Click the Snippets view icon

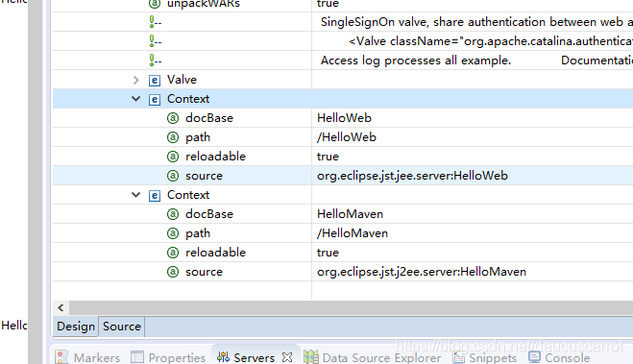tap(458, 357)
